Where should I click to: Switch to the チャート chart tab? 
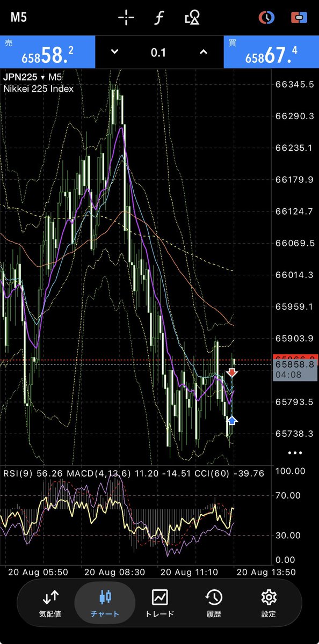pos(105,602)
